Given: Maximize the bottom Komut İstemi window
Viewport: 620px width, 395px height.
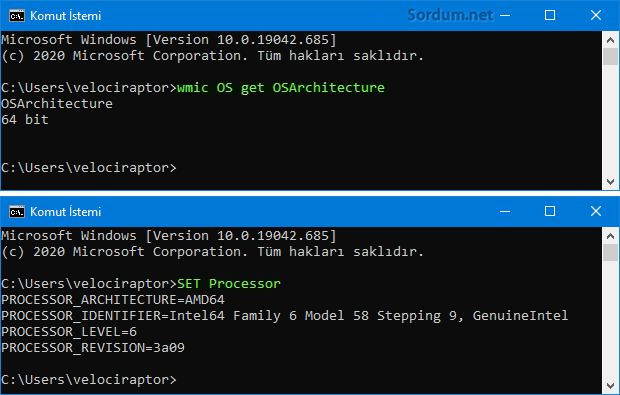Looking at the screenshot, I should (x=550, y=211).
